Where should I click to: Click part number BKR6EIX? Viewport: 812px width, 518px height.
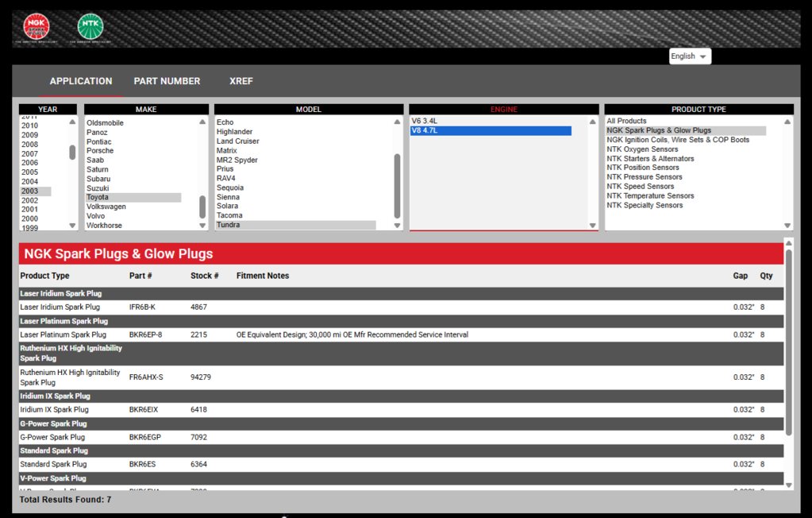click(144, 410)
